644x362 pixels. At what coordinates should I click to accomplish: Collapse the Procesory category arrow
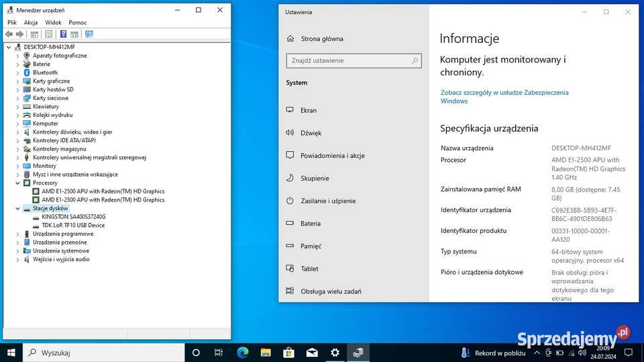(17, 183)
